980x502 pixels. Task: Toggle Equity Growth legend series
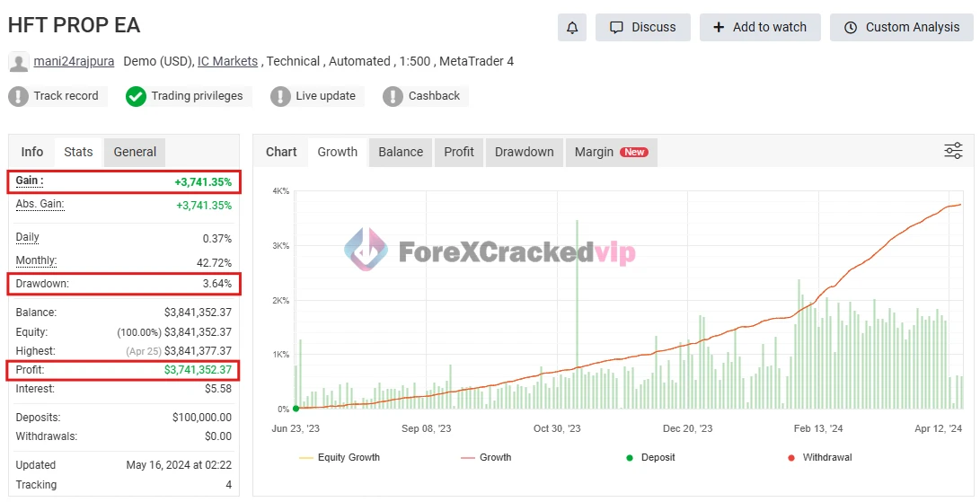tap(340, 458)
